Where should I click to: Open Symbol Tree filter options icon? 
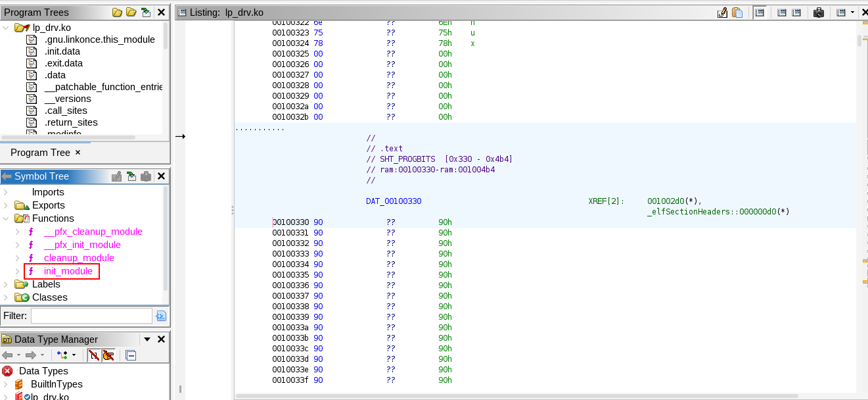point(161,316)
